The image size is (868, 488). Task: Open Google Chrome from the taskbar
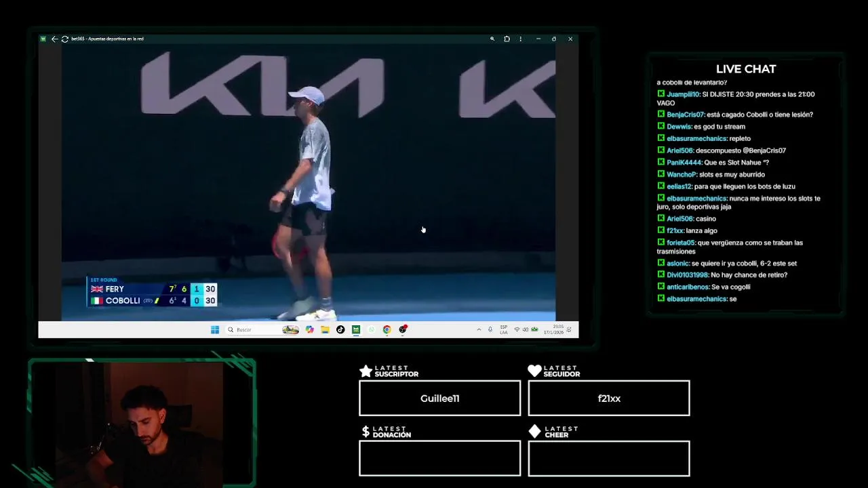[x=387, y=329]
